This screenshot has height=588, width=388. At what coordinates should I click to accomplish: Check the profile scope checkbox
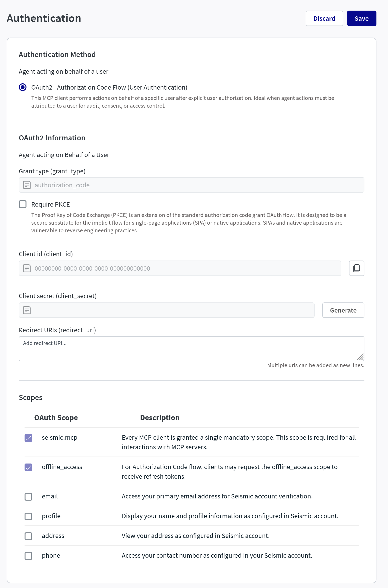(28, 516)
